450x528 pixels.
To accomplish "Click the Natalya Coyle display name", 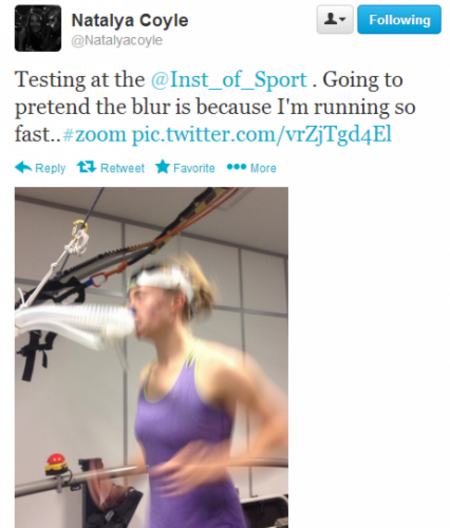I will pos(130,20).
